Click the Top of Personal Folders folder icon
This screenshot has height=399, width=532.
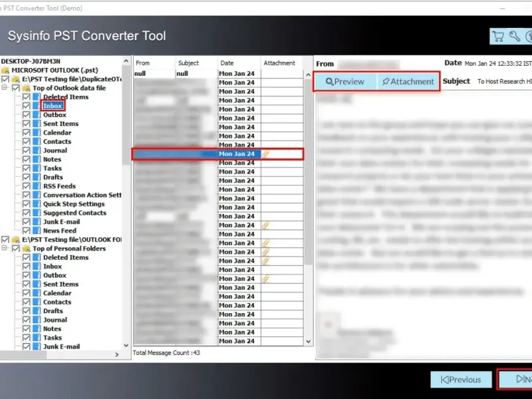(x=26, y=249)
